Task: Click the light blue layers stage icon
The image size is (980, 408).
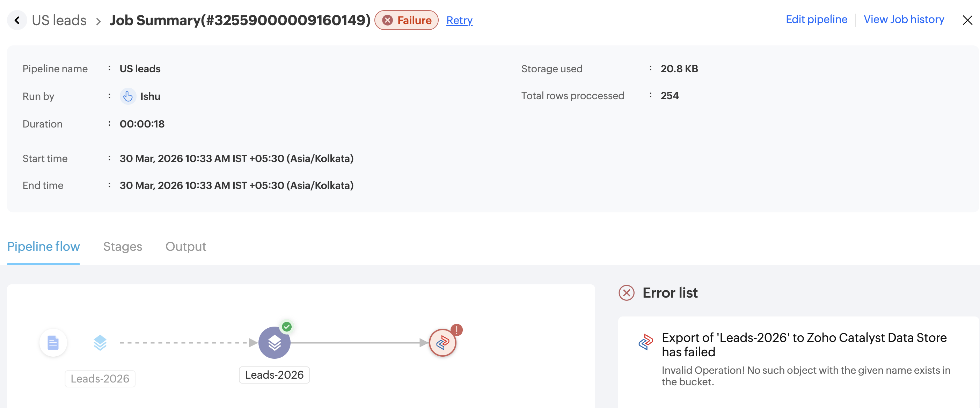Action: click(x=100, y=343)
